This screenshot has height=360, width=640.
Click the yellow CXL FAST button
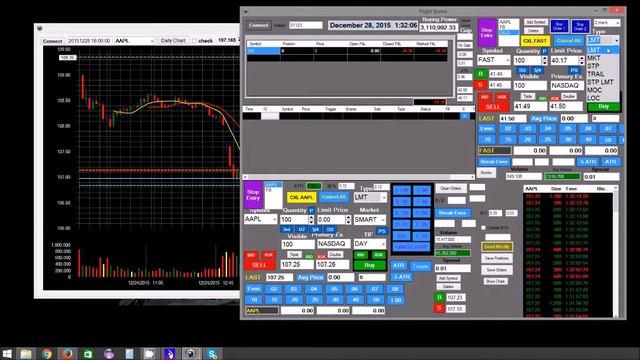535,41
